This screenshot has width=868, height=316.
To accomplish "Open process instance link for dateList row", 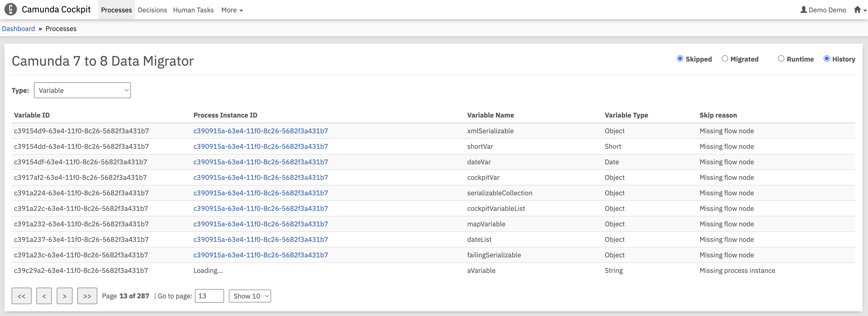I will coord(260,239).
